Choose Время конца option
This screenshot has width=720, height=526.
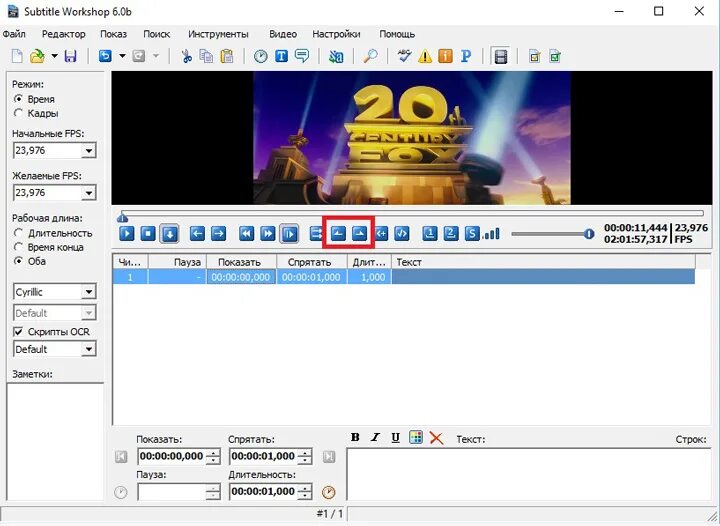tap(18, 247)
